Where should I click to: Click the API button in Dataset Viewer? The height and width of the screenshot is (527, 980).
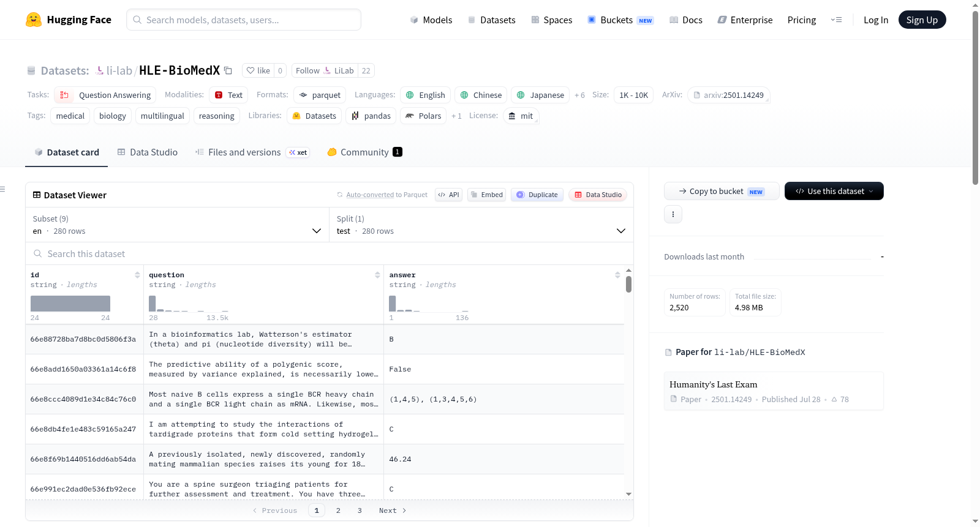[x=448, y=195]
